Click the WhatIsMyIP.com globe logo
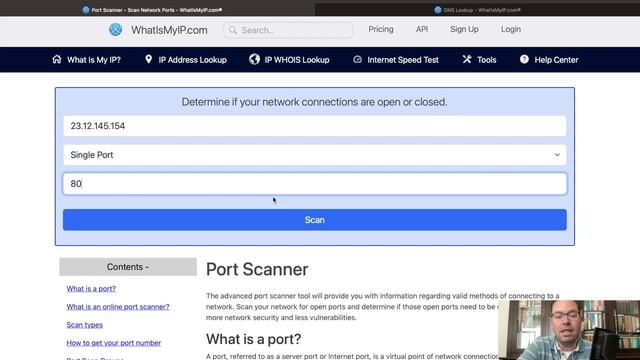 pos(116,29)
